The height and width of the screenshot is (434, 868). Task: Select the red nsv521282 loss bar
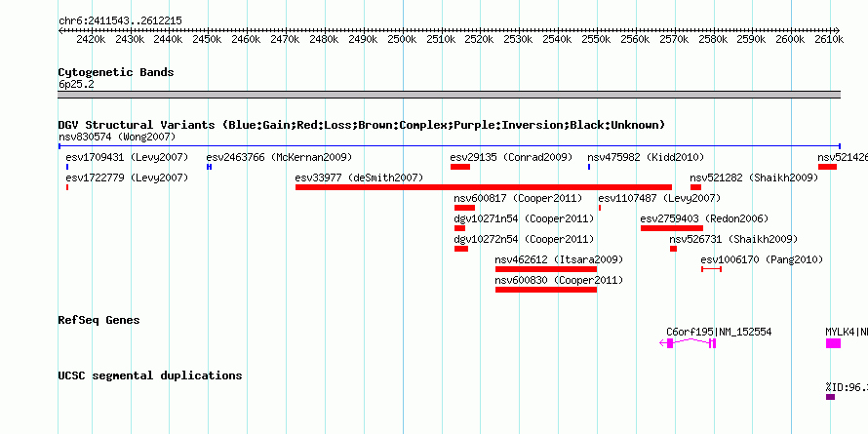[x=695, y=187]
